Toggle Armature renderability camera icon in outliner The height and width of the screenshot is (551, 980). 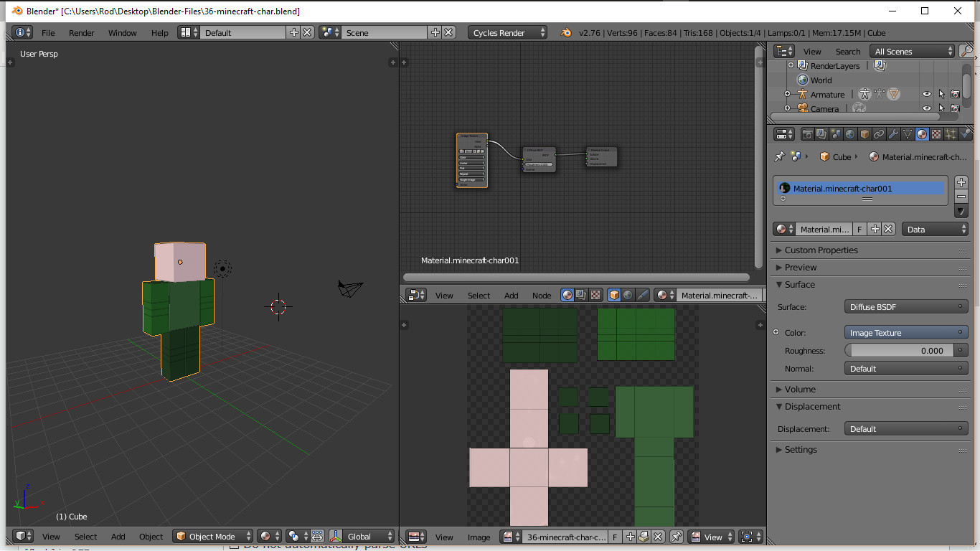(955, 94)
